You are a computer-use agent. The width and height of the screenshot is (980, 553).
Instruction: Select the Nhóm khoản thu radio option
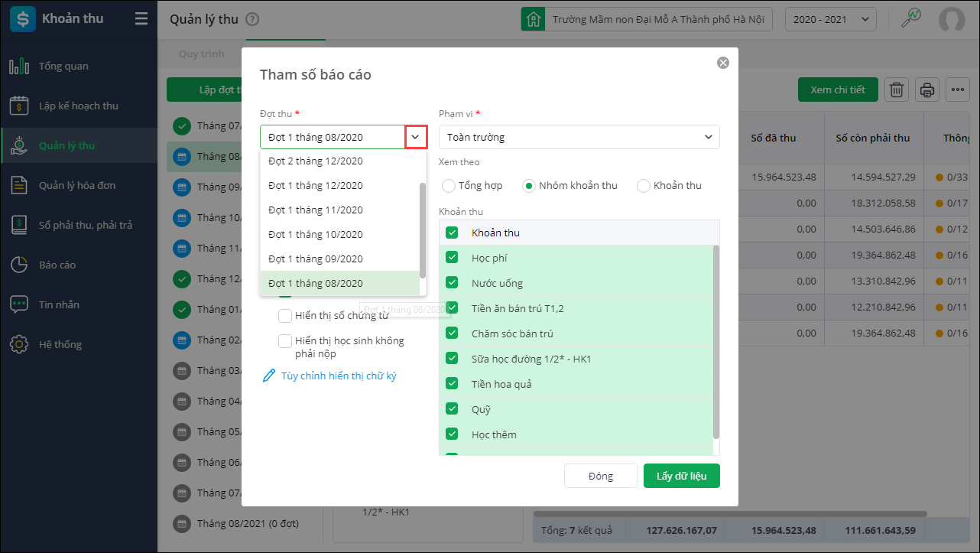(x=529, y=185)
